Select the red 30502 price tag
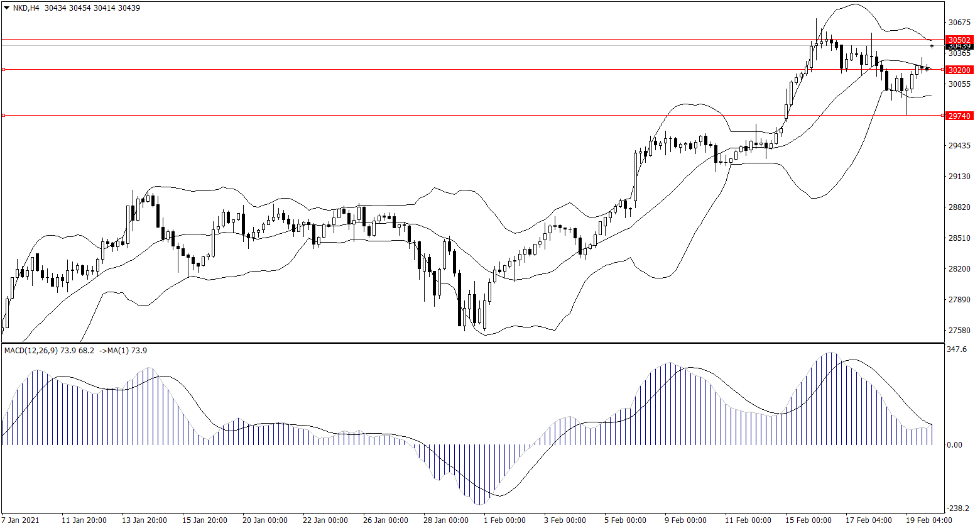Viewport: 980px width, 528px height. click(x=960, y=40)
